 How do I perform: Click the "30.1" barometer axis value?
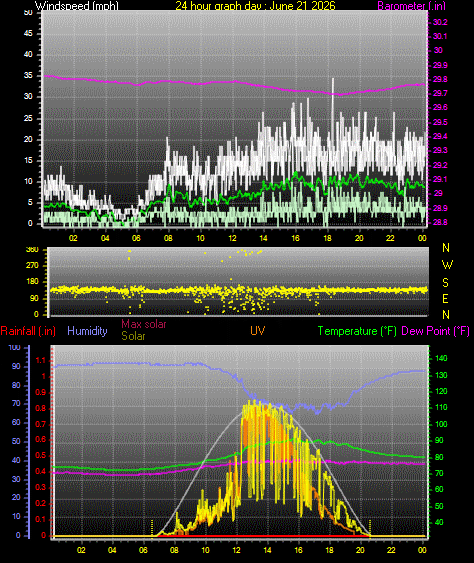tap(440, 36)
